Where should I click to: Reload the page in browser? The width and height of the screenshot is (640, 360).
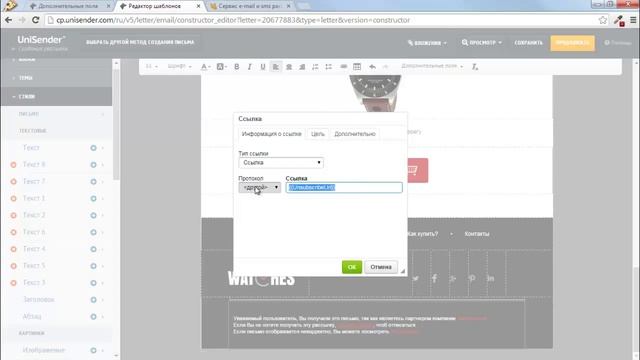click(x=36, y=20)
